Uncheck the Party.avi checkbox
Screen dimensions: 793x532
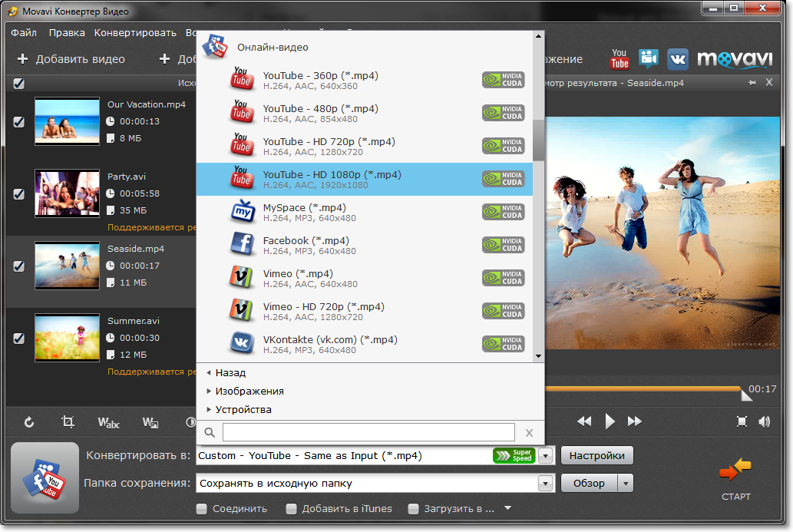pos(19,194)
